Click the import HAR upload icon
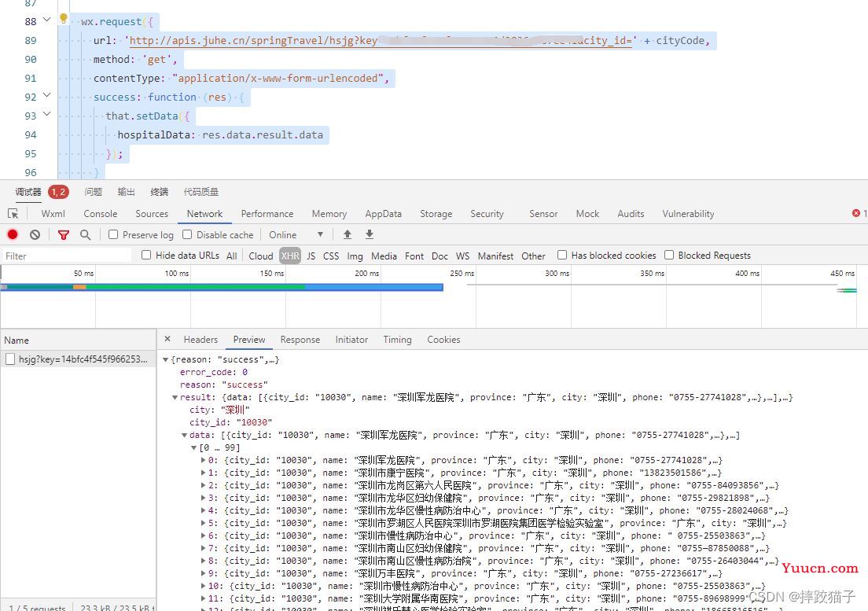Image resolution: width=868 pixels, height=611 pixels. pyautogui.click(x=347, y=234)
